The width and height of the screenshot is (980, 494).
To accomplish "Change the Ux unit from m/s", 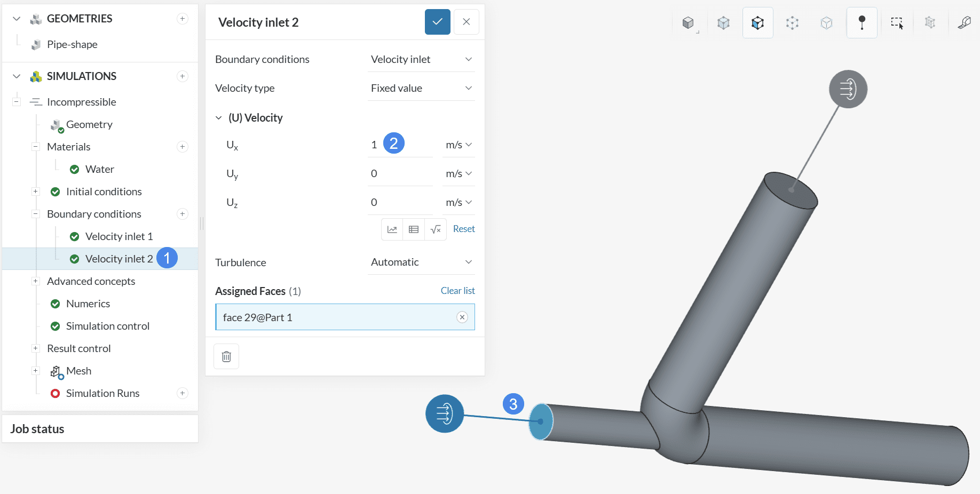I will [x=459, y=145].
